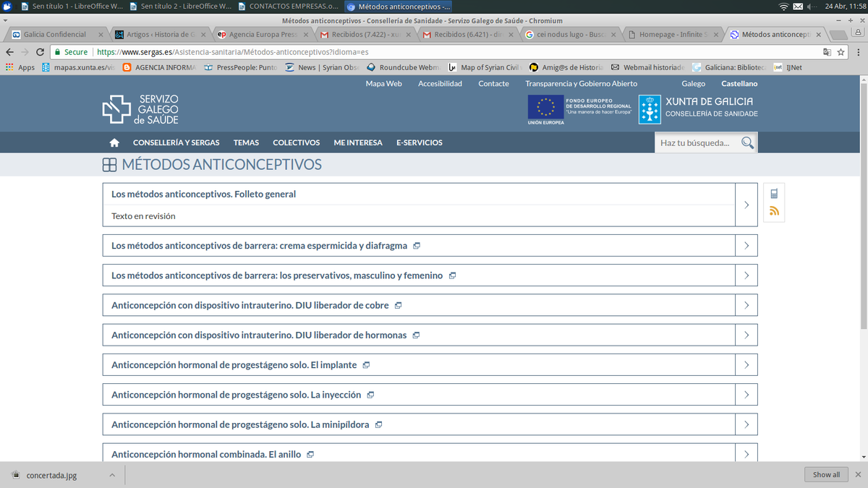The width and height of the screenshot is (868, 488).
Task: Open the TEMAS menu
Action: click(x=247, y=142)
